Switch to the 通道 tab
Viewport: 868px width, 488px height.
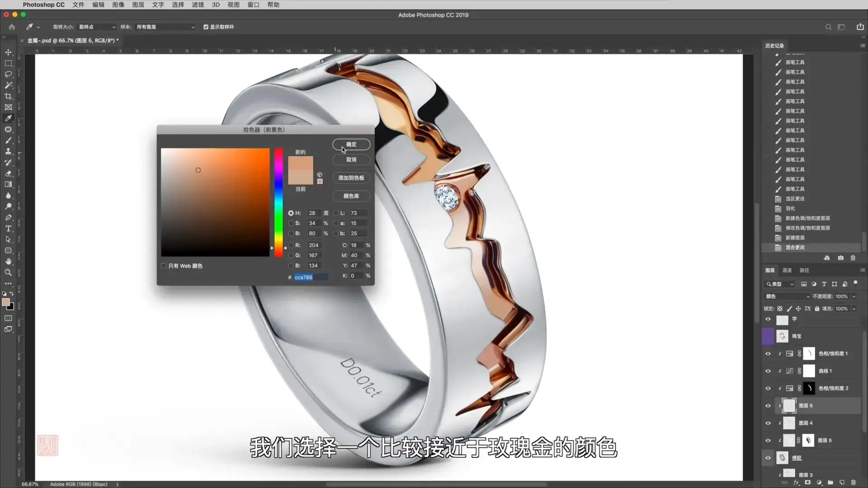pyautogui.click(x=787, y=270)
